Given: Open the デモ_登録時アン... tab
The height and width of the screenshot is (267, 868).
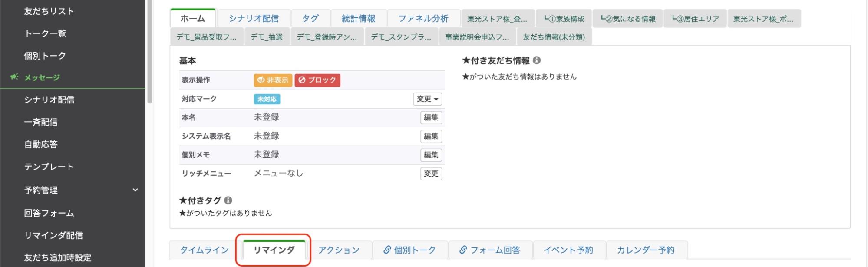Looking at the screenshot, I should [327, 37].
